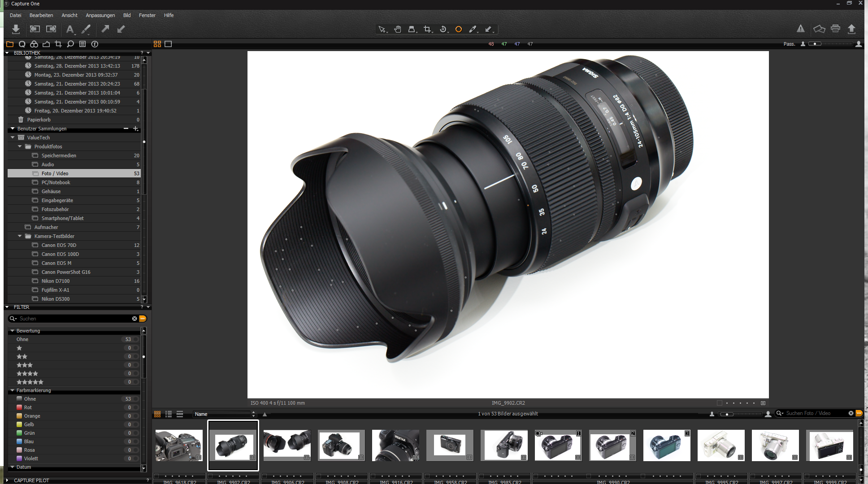Open the Anpassungen menu
Viewport: 868px width, 484px height.
tap(100, 15)
